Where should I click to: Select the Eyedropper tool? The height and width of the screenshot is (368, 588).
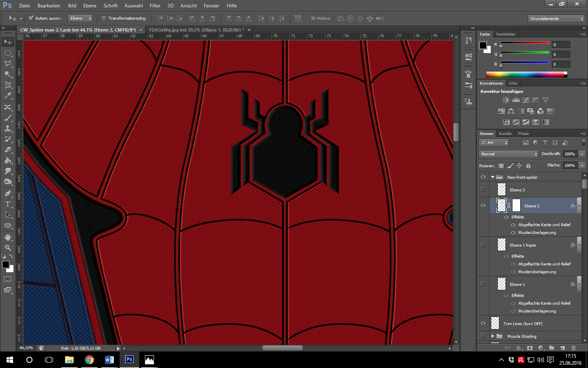[8, 96]
